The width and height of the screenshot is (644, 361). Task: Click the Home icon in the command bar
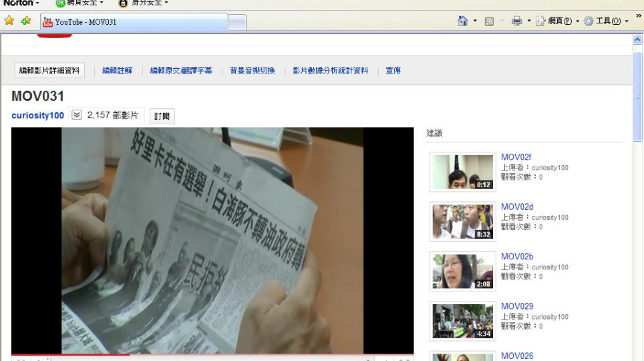tap(463, 21)
